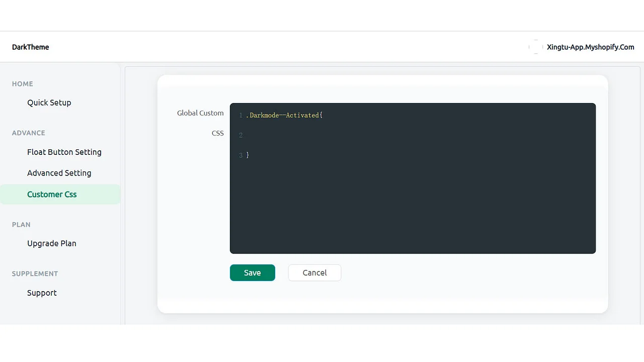Image resolution: width=644 pixels, height=362 pixels.
Task: Click the PLAN section header
Action: tap(21, 225)
